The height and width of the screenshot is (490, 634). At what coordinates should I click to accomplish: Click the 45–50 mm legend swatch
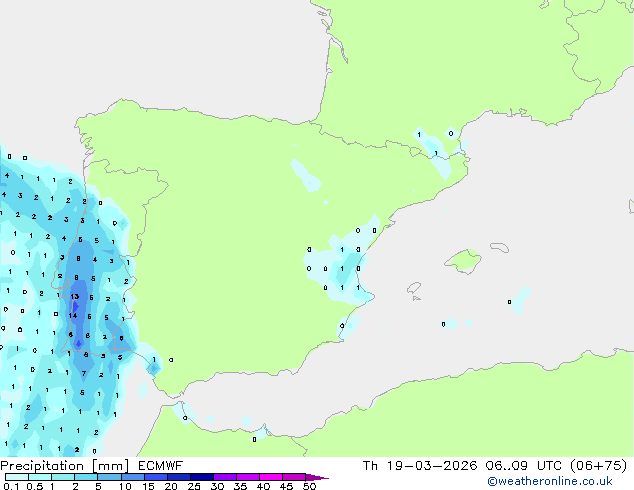[294, 477]
